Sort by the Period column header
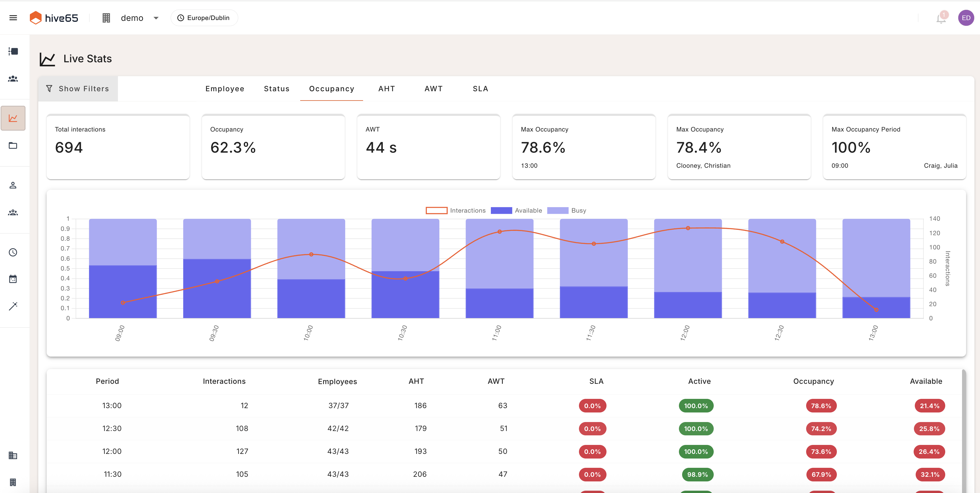The image size is (980, 493). (x=107, y=381)
